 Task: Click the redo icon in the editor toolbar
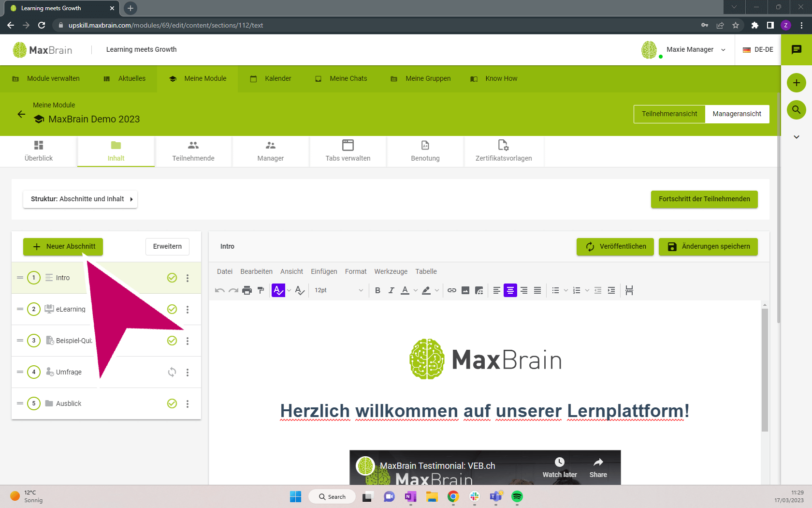click(x=233, y=290)
